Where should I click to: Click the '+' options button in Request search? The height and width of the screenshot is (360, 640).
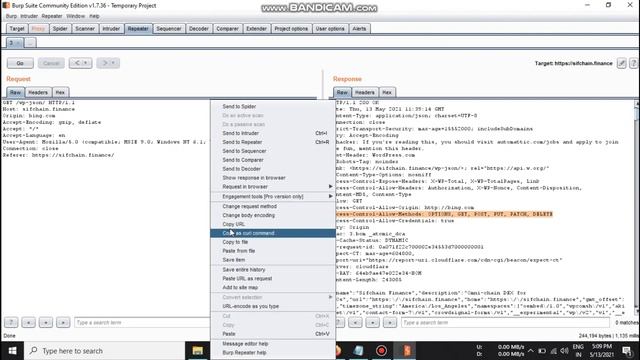[46, 322]
